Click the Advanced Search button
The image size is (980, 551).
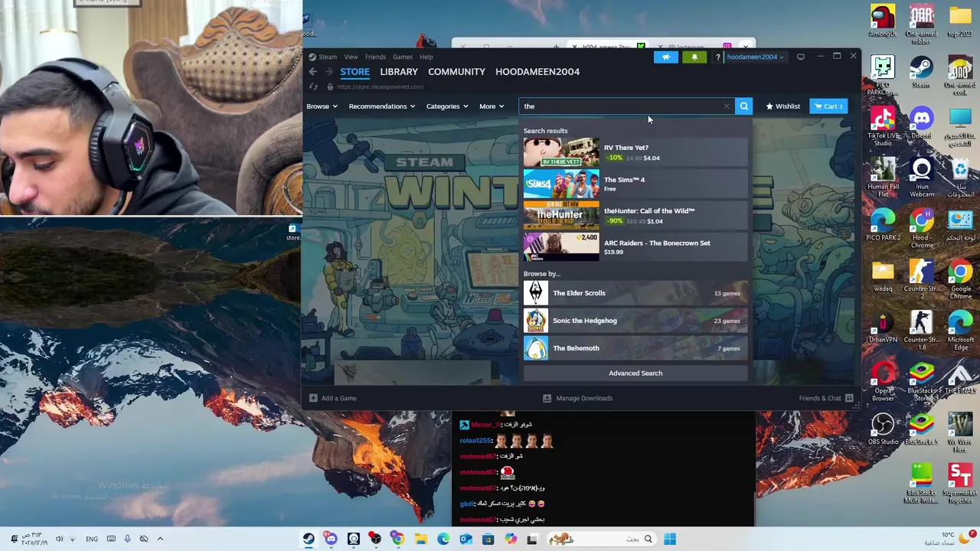(x=635, y=373)
